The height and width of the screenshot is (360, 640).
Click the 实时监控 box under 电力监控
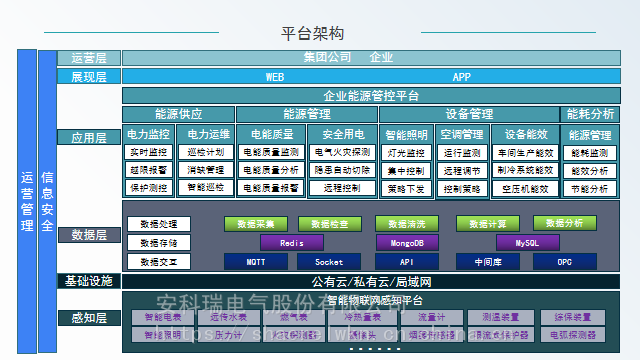(x=149, y=152)
